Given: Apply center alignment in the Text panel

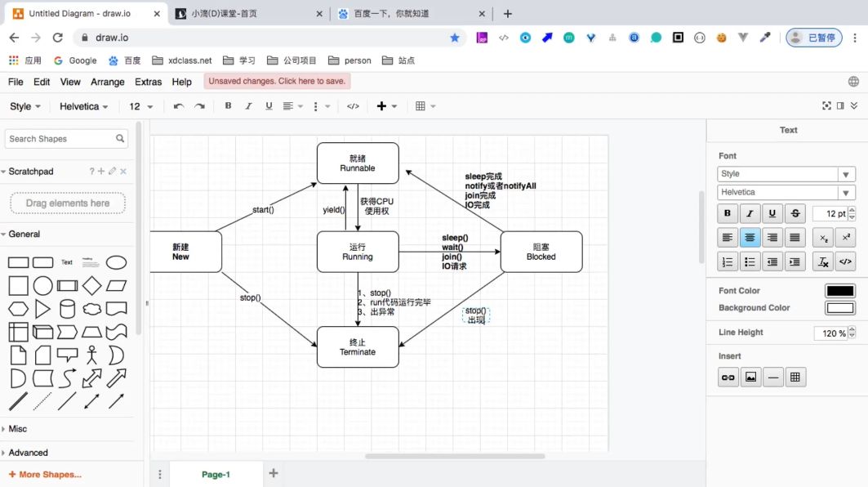Looking at the screenshot, I should [x=750, y=237].
